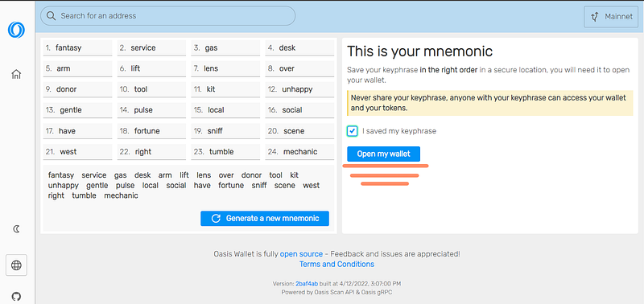Toggle dark mode moon icon
The width and height of the screenshot is (644, 304).
click(x=16, y=229)
